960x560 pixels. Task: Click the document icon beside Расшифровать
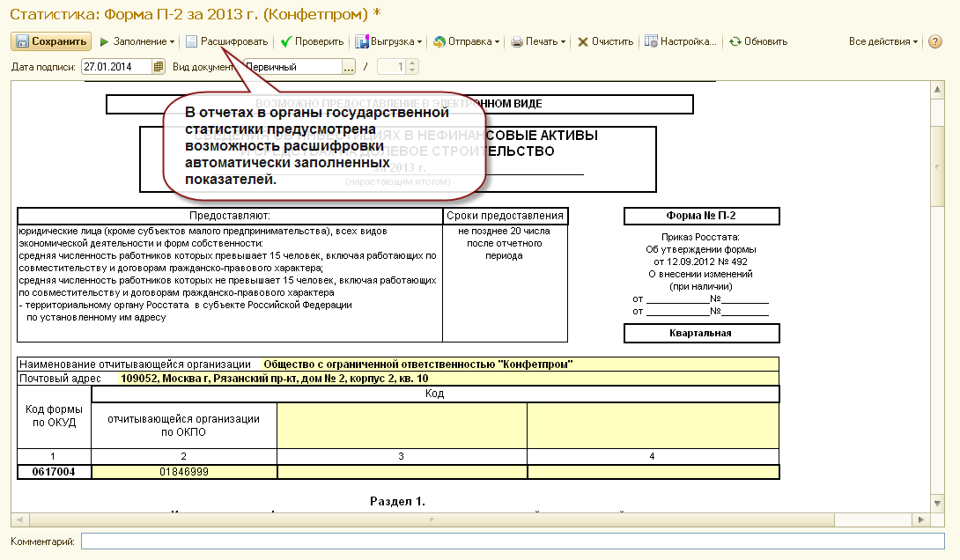coord(192,41)
